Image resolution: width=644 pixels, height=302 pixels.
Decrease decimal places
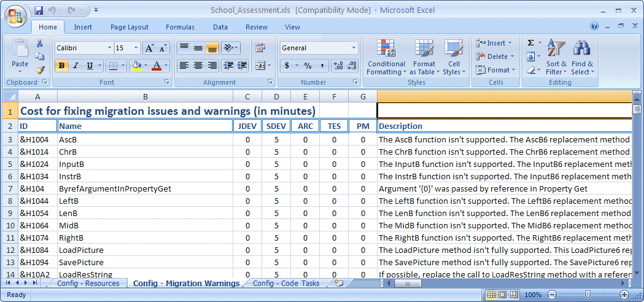point(352,65)
